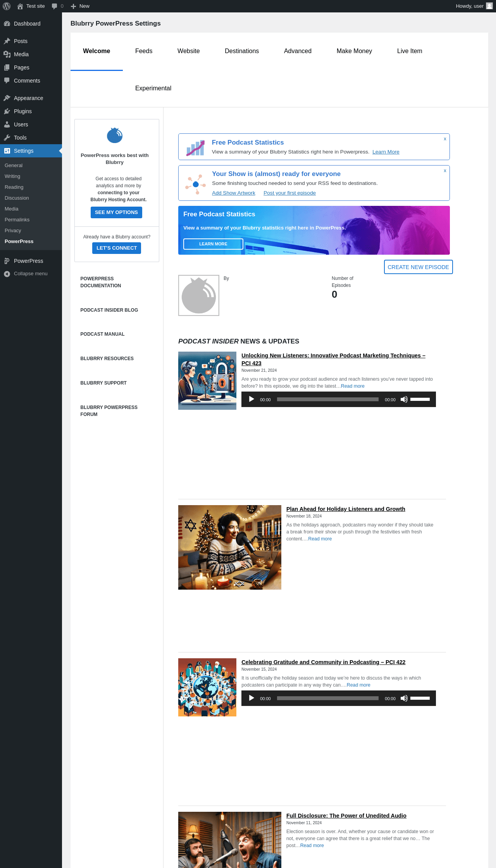
Task: Click Post your first episode link
Action: coord(289,193)
